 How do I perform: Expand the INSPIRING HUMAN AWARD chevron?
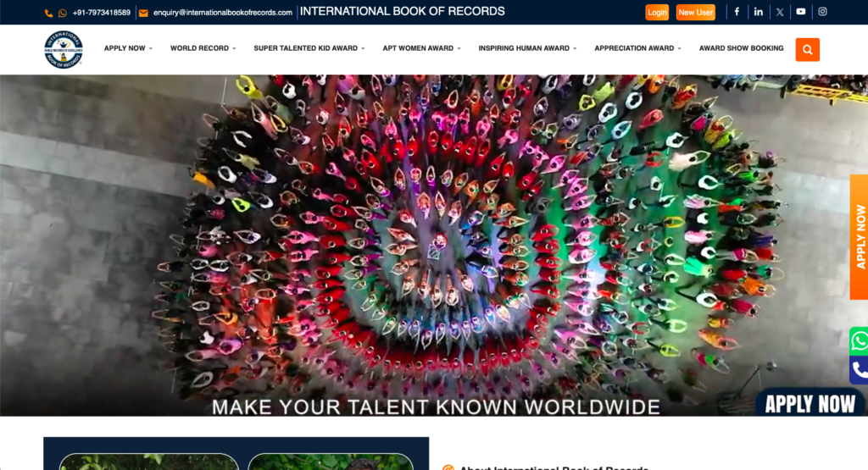tap(575, 48)
